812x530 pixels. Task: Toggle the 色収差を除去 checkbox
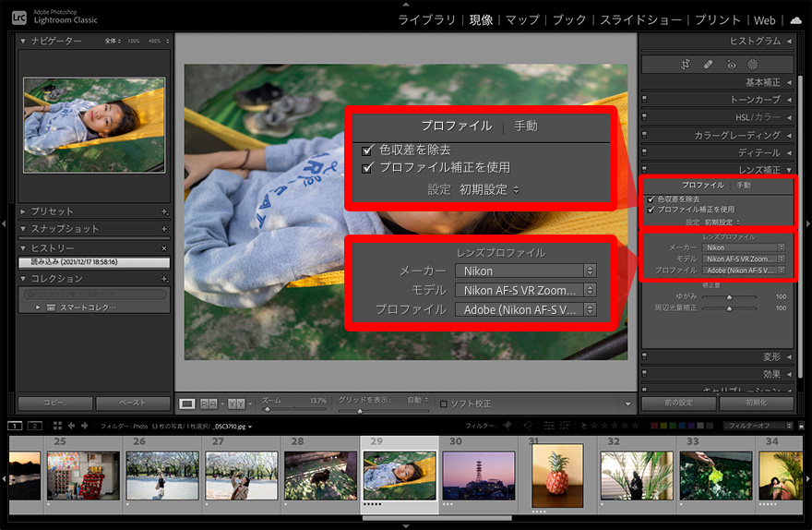(x=651, y=199)
